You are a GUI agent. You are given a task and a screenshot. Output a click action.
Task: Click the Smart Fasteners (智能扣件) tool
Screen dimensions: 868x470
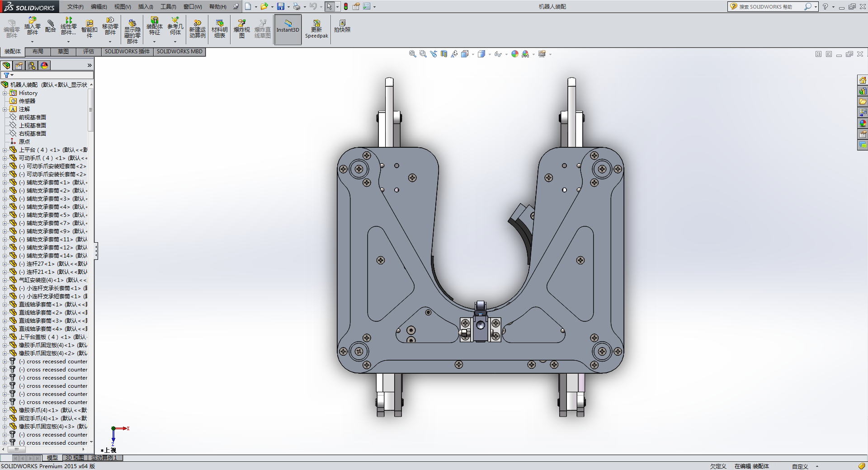[90, 29]
